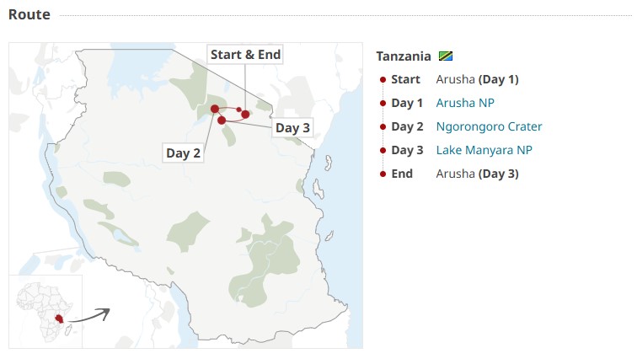Click the Tanzania country heading
637x364 pixels.
(404, 56)
